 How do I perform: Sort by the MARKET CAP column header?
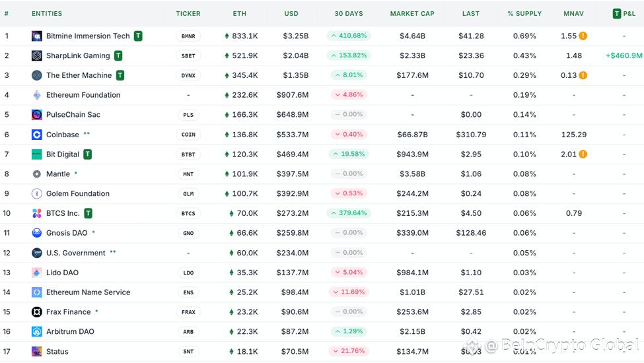412,14
